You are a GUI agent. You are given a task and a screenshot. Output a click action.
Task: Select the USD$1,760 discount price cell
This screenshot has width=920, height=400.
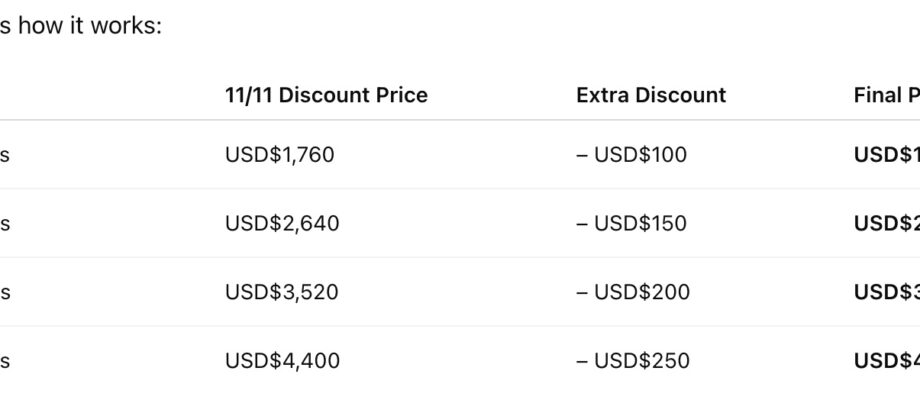279,155
